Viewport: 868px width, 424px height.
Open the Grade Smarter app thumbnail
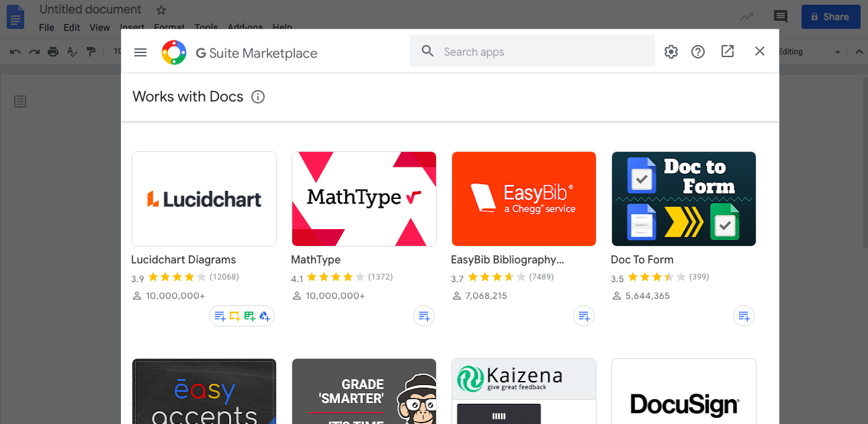[364, 391]
